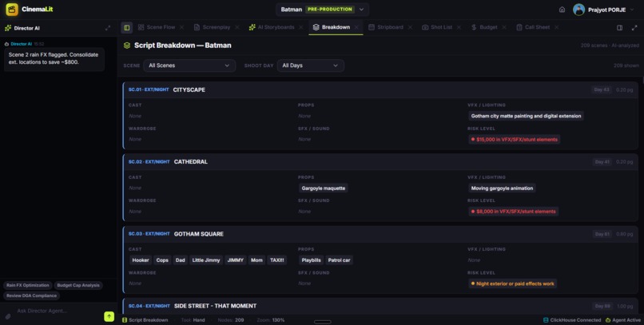Screen dimensions: 644x325
Task: Open the user menu chevron beside Prajyot PORJE
Action: [633, 10]
